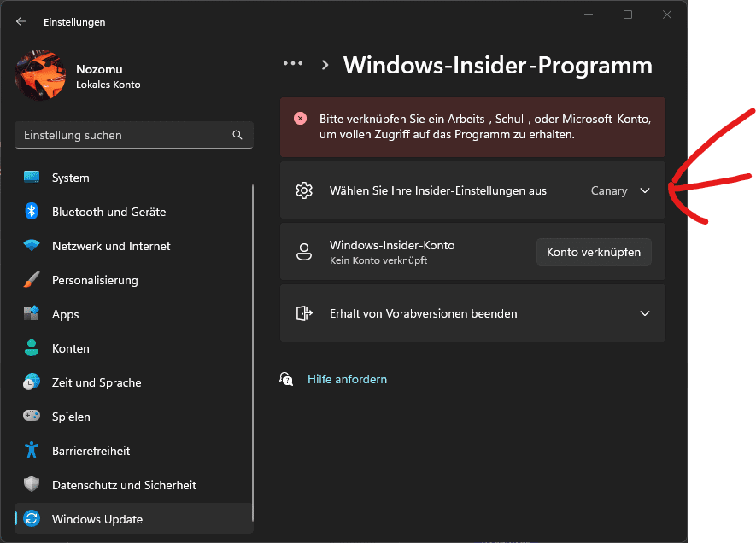Click the globe clock icon
This screenshot has height=543, width=756.
click(x=32, y=382)
